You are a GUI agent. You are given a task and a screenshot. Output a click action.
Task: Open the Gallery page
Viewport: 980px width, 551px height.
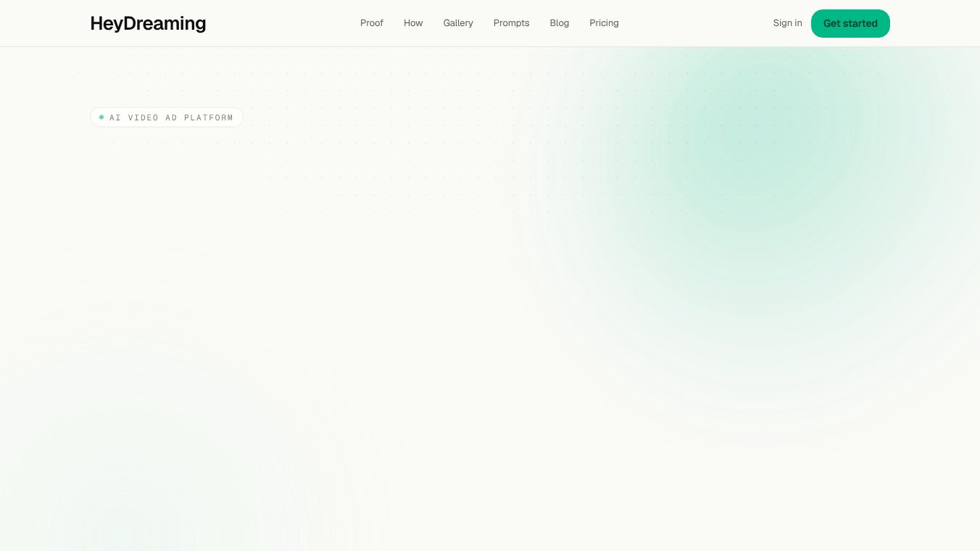tap(458, 23)
